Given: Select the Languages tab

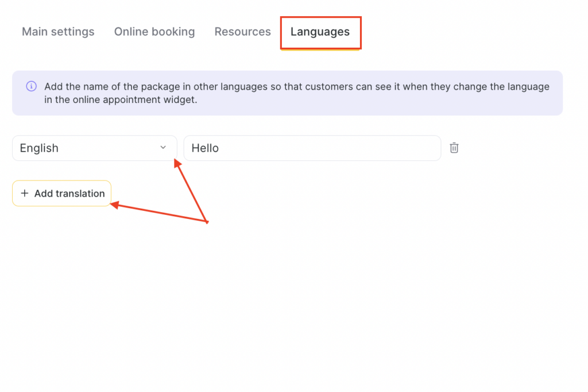Looking at the screenshot, I should click(x=320, y=32).
